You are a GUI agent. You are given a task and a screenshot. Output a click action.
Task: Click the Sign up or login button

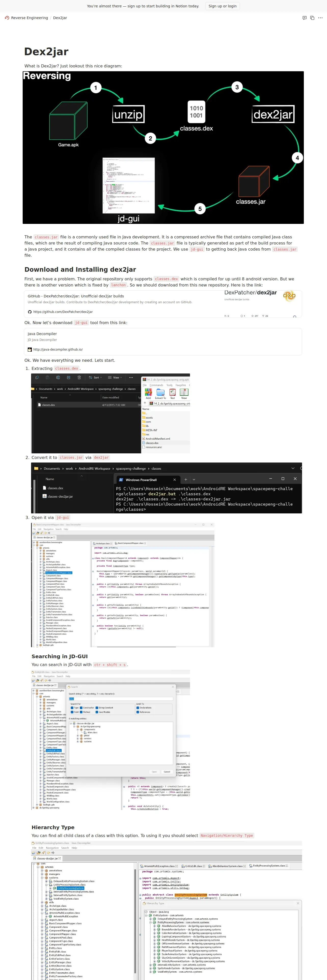pos(222,6)
